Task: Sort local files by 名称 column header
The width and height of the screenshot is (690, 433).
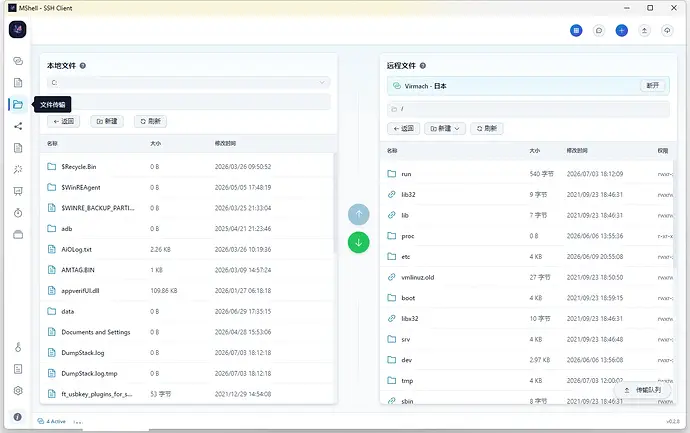Action: click(52, 143)
